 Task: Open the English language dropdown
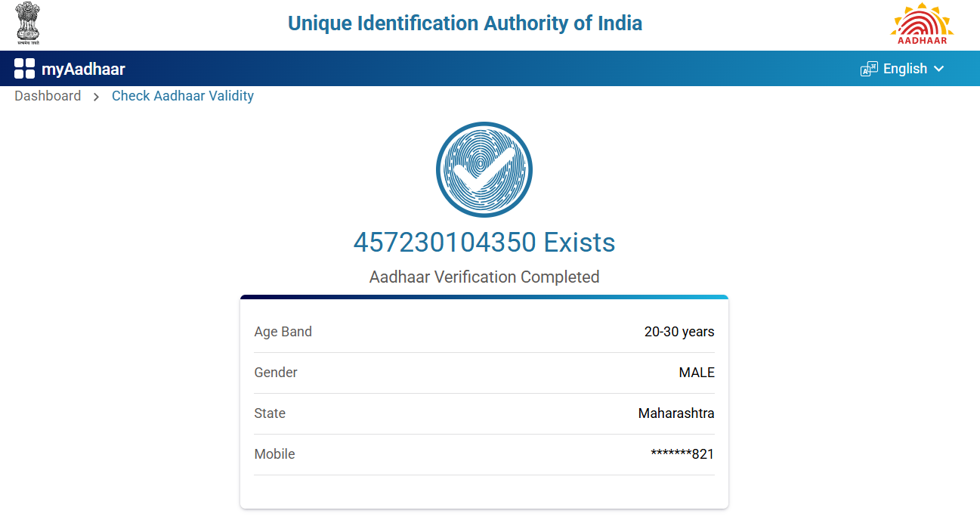[x=904, y=69]
